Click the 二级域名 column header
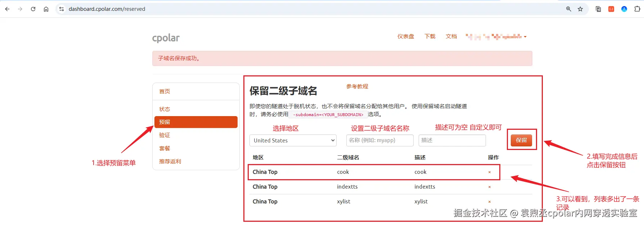Image resolution: width=644 pixels, height=225 pixels. point(348,158)
